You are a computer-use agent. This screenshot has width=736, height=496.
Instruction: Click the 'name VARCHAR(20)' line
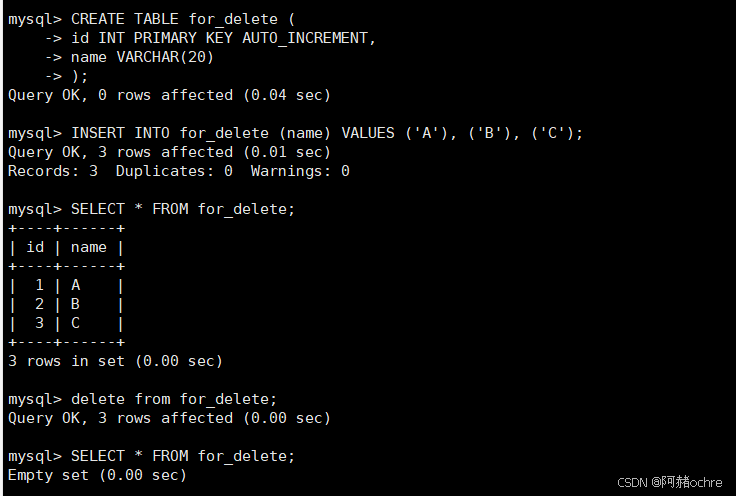[143, 57]
